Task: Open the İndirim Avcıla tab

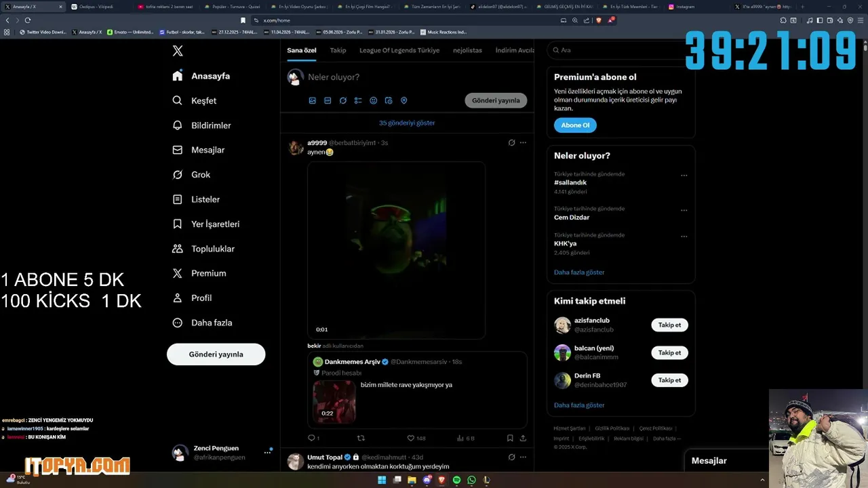Action: tap(515, 50)
